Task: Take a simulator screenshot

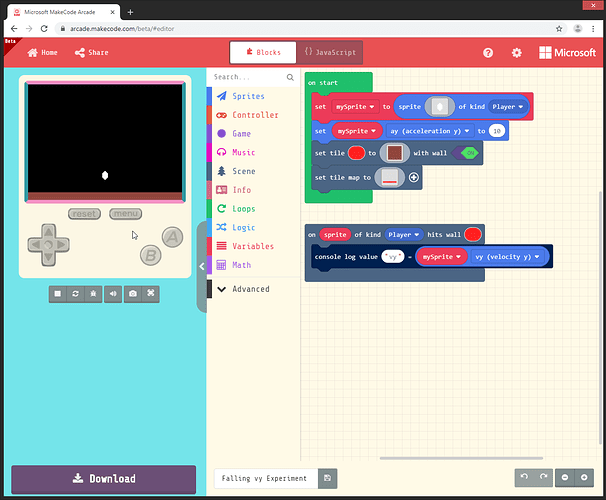Action: [x=133, y=294]
